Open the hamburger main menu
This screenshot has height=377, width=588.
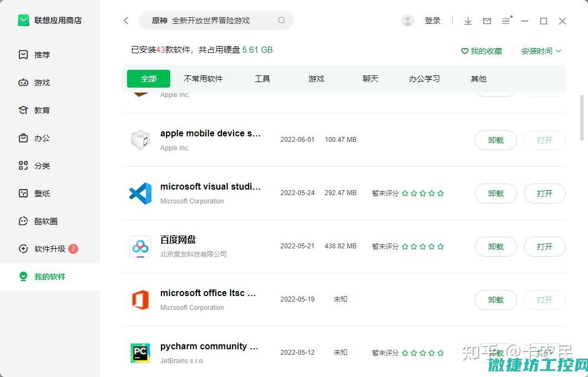click(x=506, y=21)
